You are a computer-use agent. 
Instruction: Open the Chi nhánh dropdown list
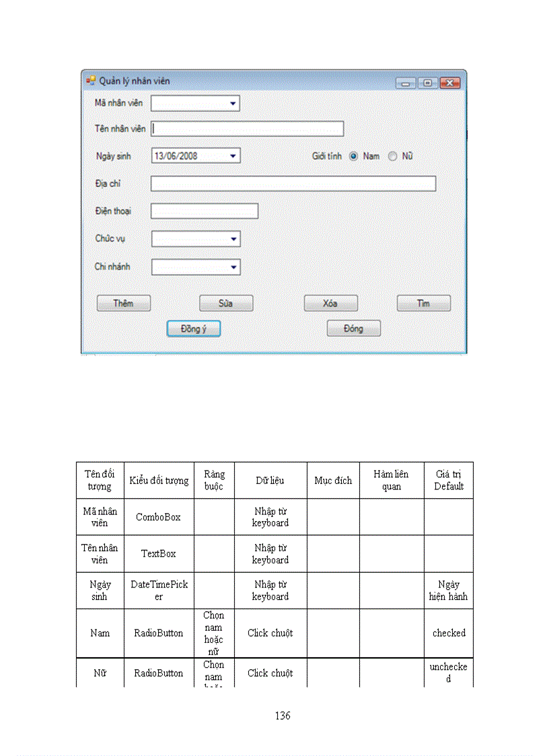point(233,267)
